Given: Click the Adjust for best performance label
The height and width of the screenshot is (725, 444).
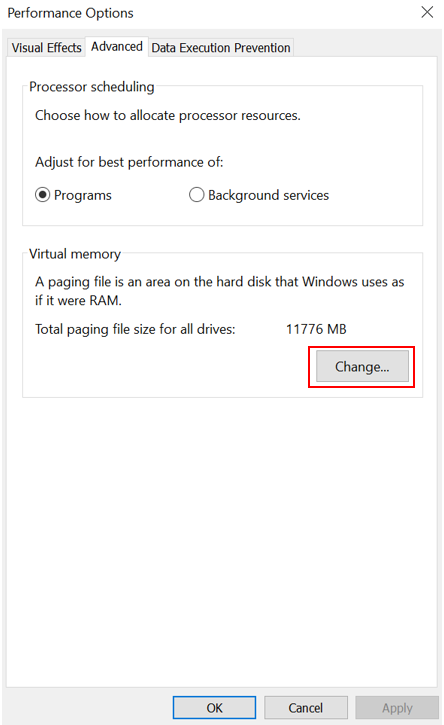Looking at the screenshot, I should [129, 162].
